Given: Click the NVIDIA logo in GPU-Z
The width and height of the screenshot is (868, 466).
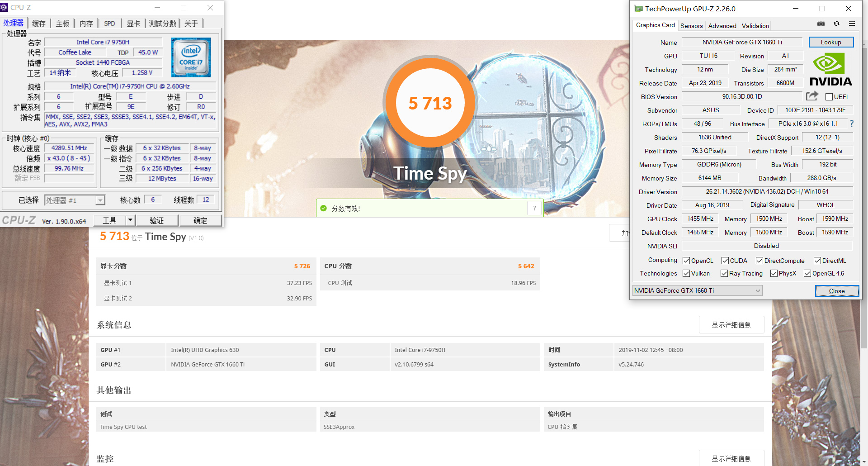Looking at the screenshot, I should click(x=830, y=69).
